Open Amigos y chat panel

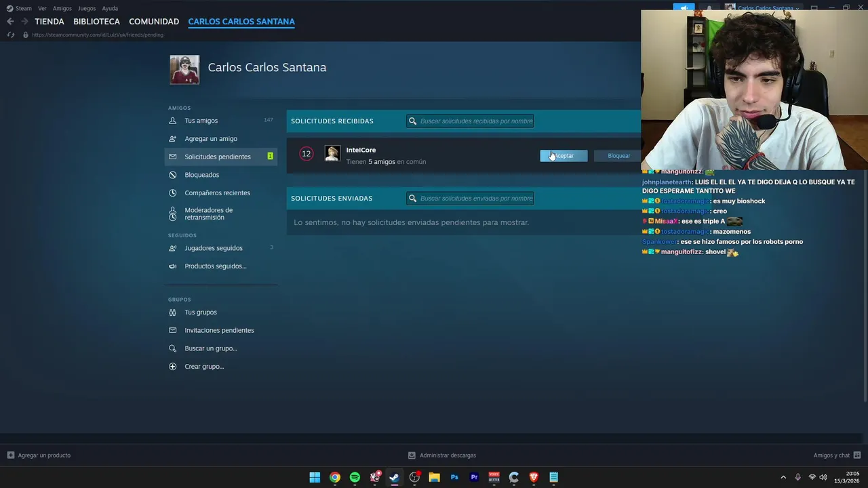pos(837,455)
